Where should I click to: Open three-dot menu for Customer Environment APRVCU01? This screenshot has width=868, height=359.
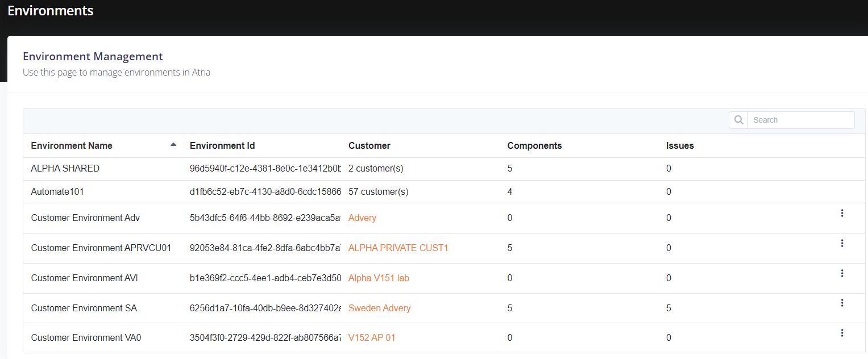[842, 243]
